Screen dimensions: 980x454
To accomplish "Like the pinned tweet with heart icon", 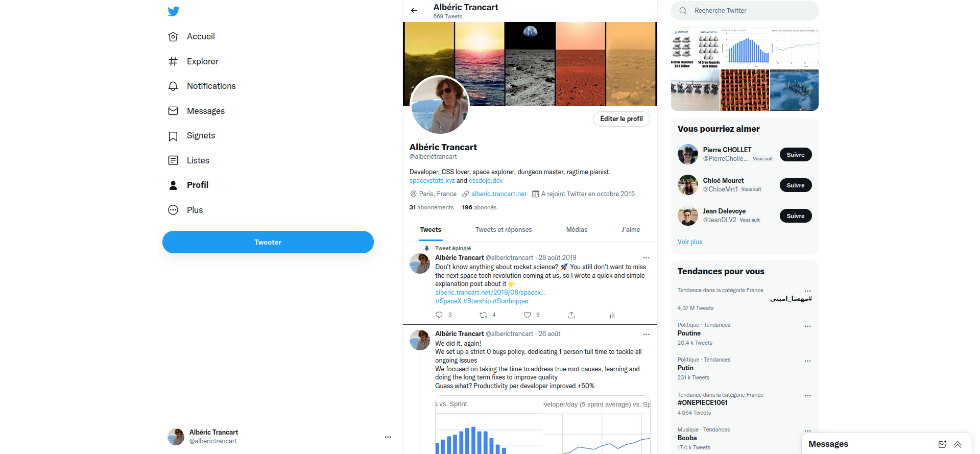I will tap(528, 315).
